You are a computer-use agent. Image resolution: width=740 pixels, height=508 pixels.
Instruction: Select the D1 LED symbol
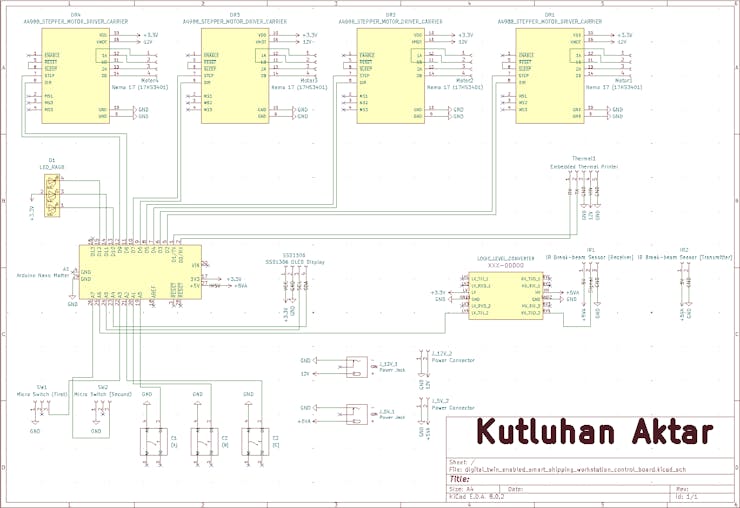[52, 195]
